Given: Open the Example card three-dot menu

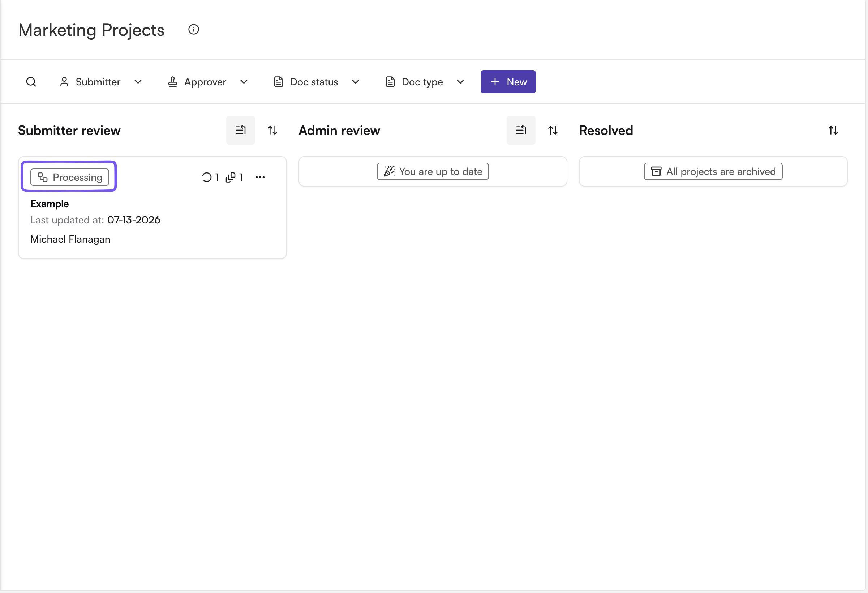Looking at the screenshot, I should [260, 177].
